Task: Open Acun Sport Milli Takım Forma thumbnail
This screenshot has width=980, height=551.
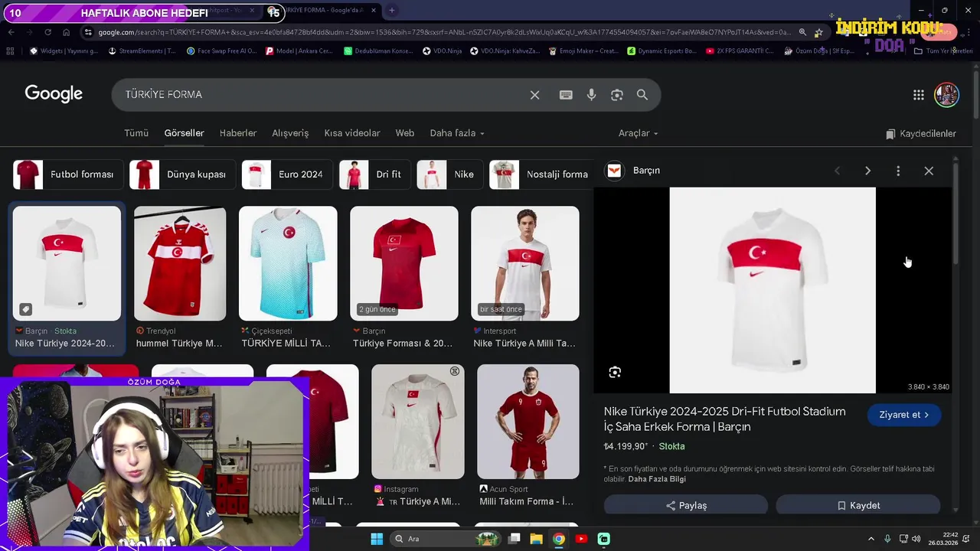Action: point(528,422)
